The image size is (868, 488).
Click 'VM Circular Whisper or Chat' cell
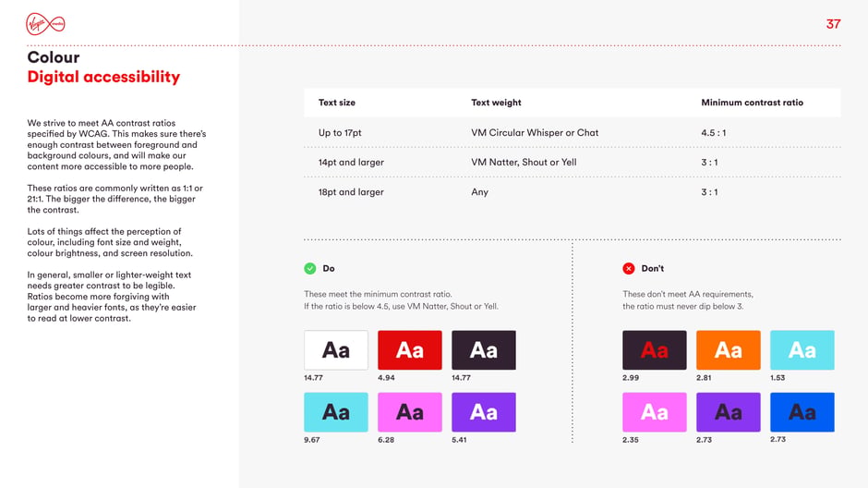pos(535,133)
